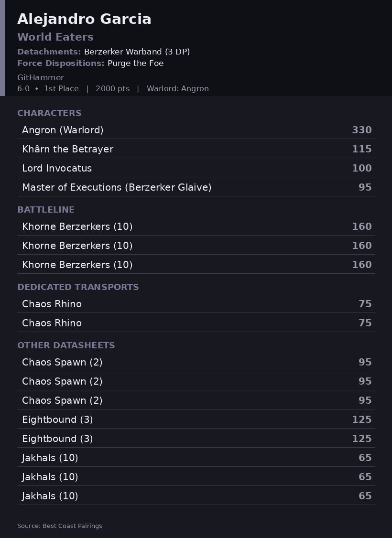Open the GitHammer event name
This screenshot has width=392, height=538.
click(41, 77)
